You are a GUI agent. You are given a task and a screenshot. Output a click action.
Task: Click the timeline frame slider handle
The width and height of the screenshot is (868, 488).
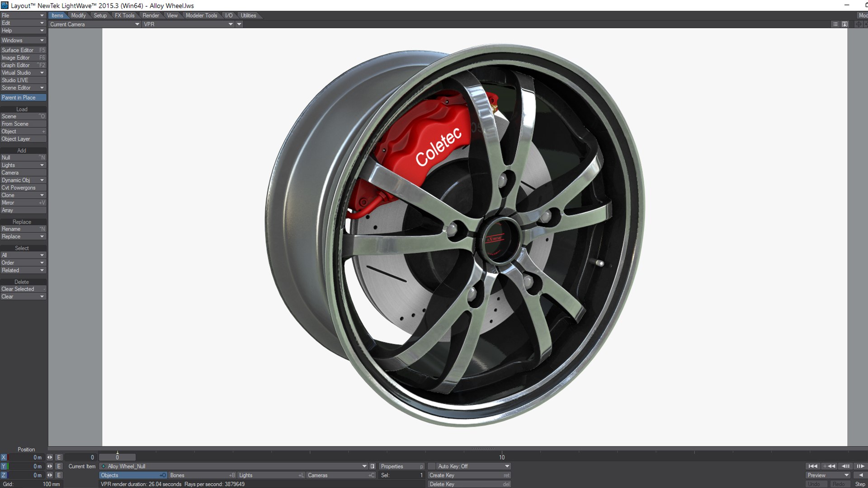tap(118, 457)
